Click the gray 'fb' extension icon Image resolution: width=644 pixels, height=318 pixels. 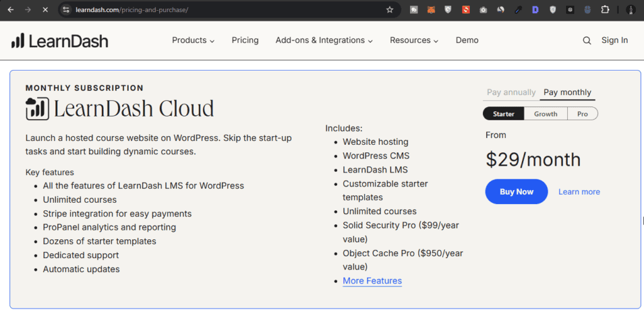tap(414, 9)
